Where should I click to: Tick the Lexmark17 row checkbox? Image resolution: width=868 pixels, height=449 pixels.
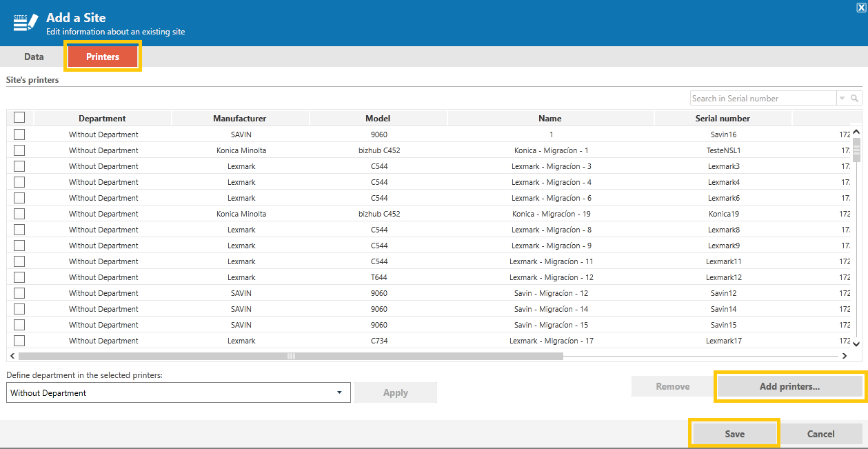pyautogui.click(x=19, y=341)
